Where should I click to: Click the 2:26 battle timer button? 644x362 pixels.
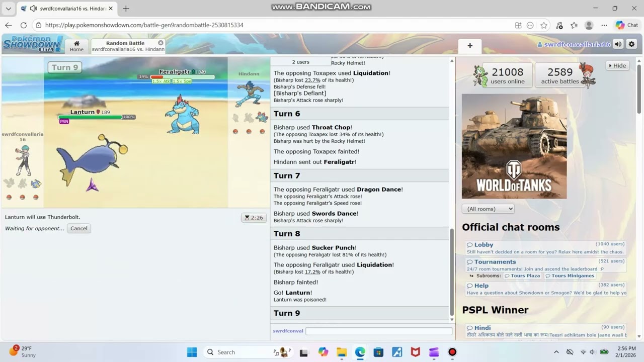(254, 218)
